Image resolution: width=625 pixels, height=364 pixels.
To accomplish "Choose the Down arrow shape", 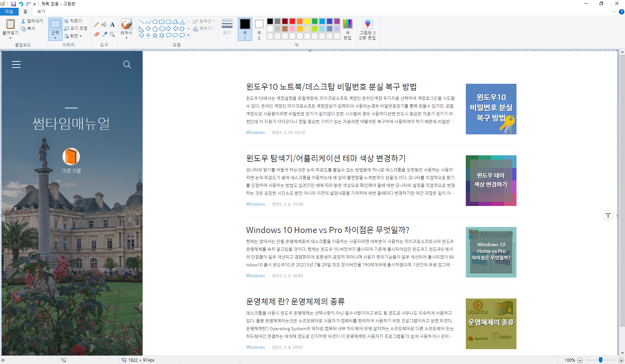I will click(142, 35).
